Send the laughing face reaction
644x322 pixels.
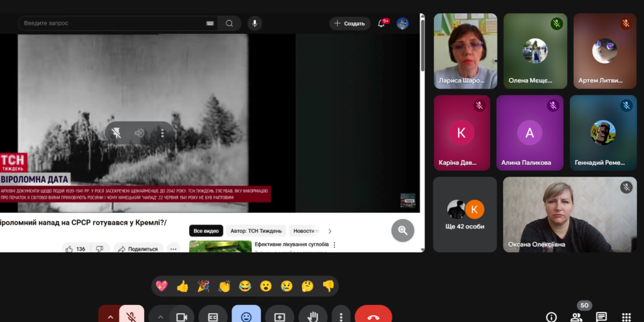tap(245, 286)
